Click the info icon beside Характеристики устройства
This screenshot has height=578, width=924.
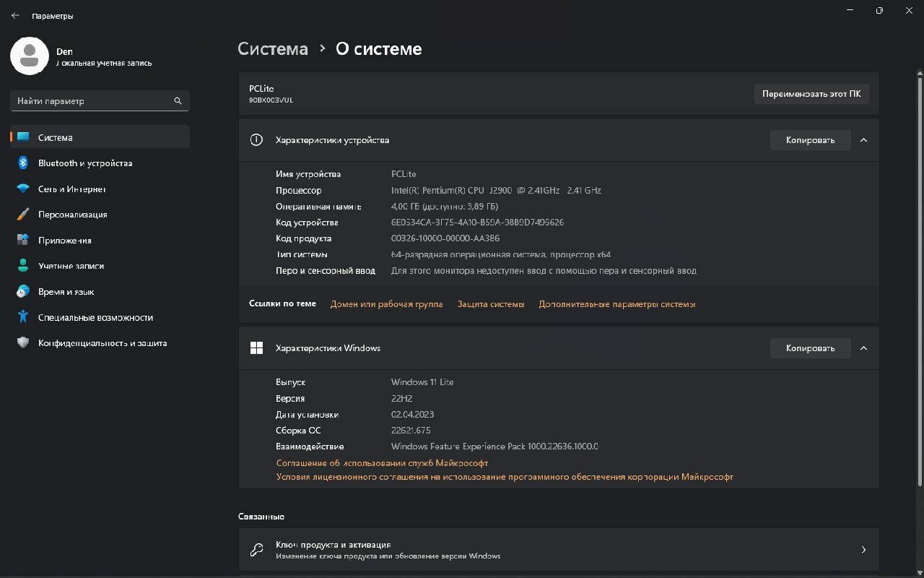[256, 140]
